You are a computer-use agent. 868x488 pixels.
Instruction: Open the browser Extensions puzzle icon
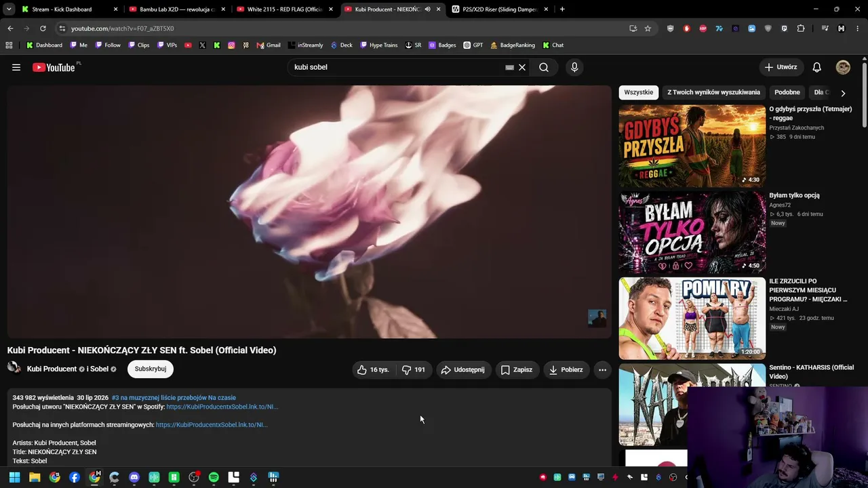801,28
